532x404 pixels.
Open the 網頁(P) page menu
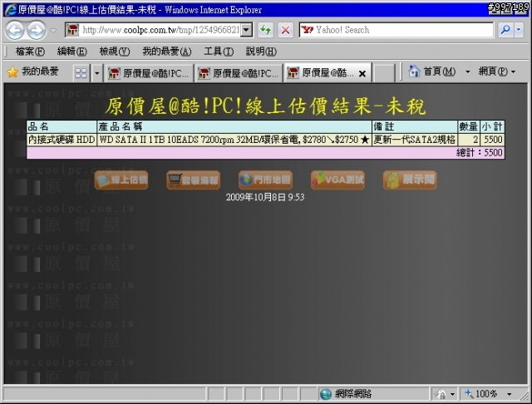click(x=497, y=71)
